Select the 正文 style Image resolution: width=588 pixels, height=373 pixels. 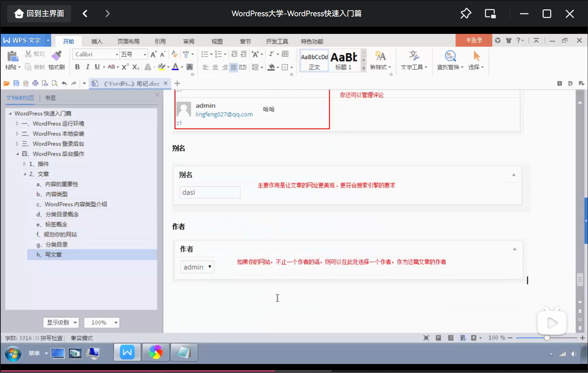pos(314,61)
